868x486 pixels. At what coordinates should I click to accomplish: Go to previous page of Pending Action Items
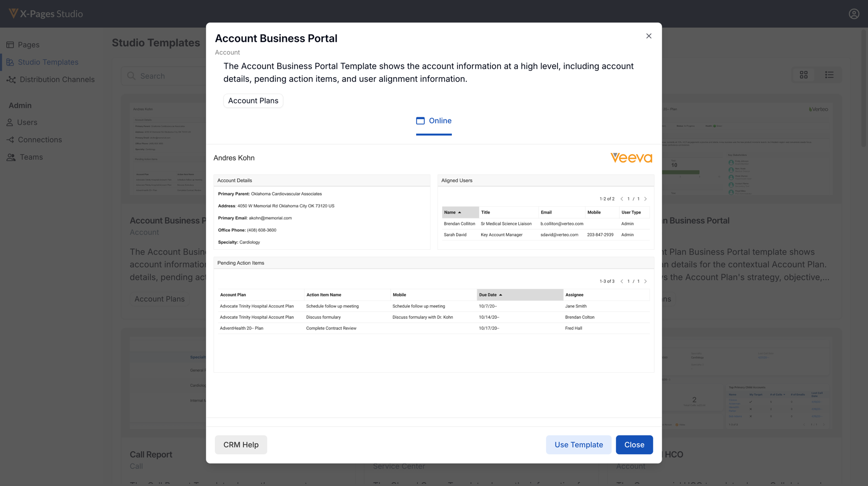[622, 281]
